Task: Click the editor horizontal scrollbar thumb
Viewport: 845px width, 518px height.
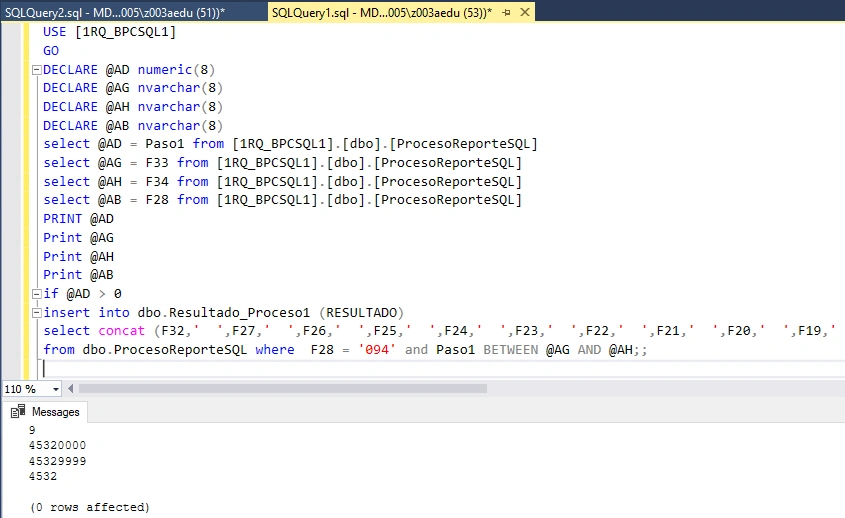Action: point(283,389)
